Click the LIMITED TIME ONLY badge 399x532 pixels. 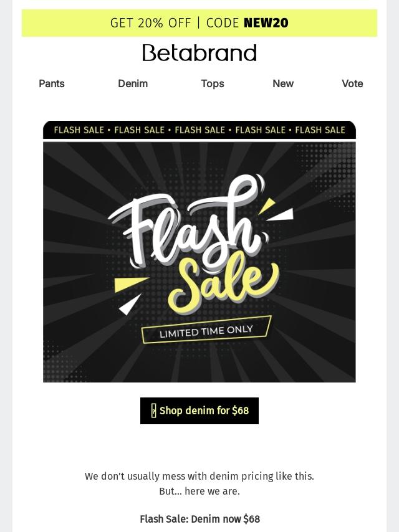click(206, 330)
